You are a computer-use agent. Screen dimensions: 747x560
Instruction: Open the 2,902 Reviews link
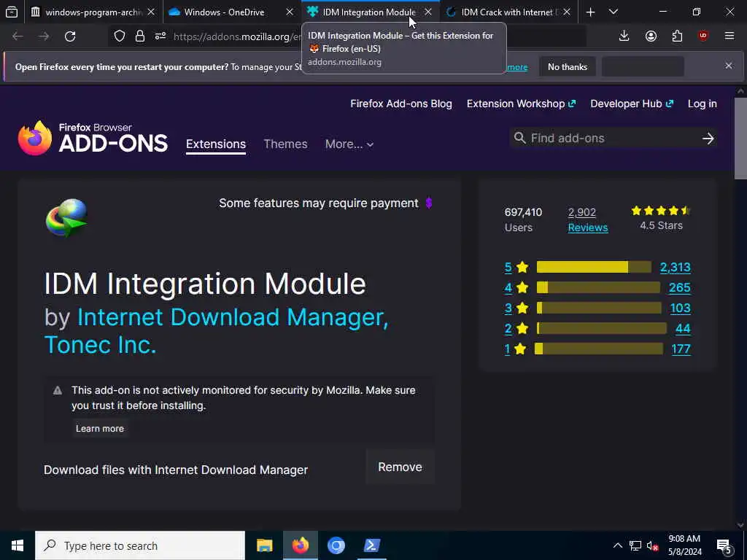point(588,220)
